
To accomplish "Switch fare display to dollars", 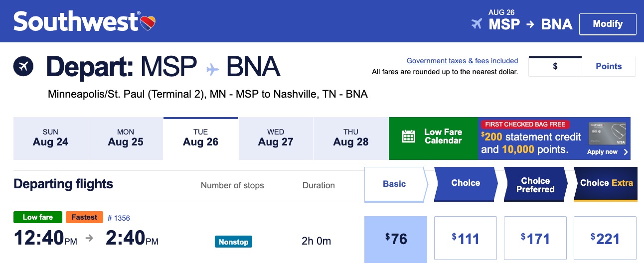I will [x=555, y=66].
